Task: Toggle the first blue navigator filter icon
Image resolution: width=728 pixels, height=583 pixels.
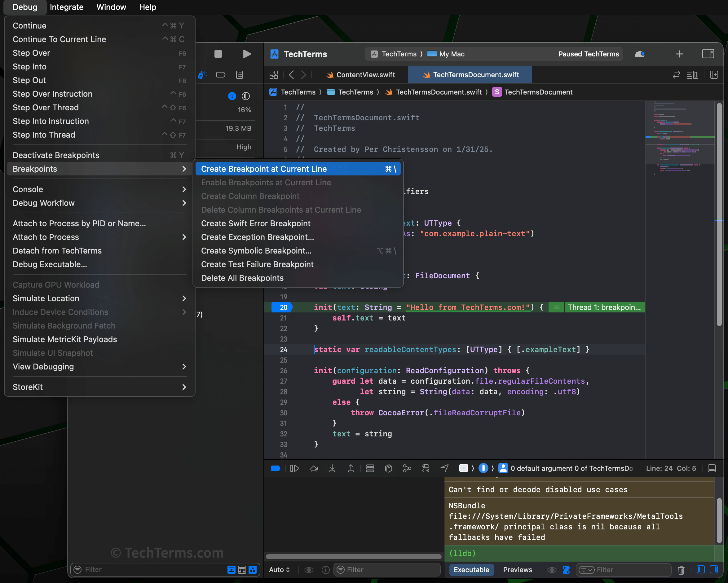Action: (231, 570)
